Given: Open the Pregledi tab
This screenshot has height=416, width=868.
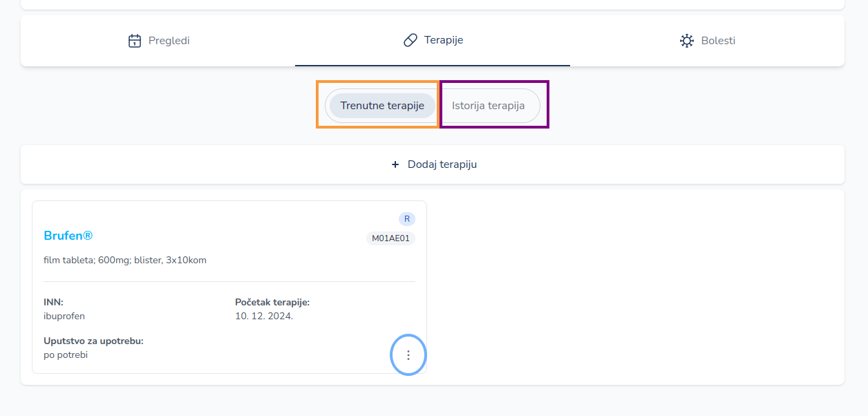Looking at the screenshot, I should (x=169, y=41).
